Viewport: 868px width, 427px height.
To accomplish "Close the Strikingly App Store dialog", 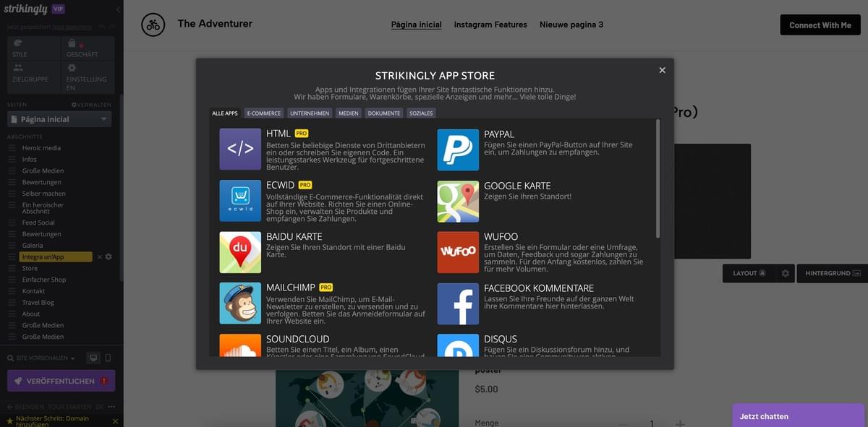I will tap(662, 70).
